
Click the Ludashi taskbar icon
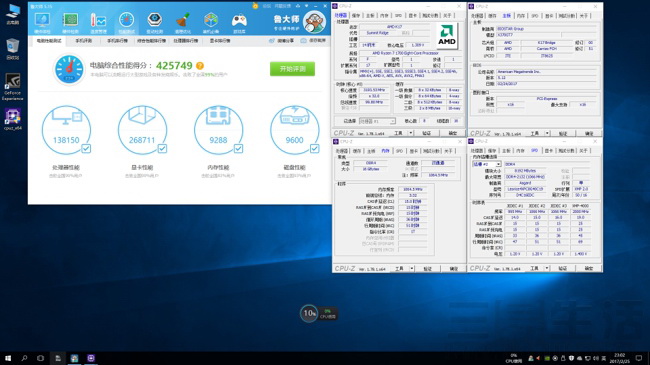(x=74, y=358)
